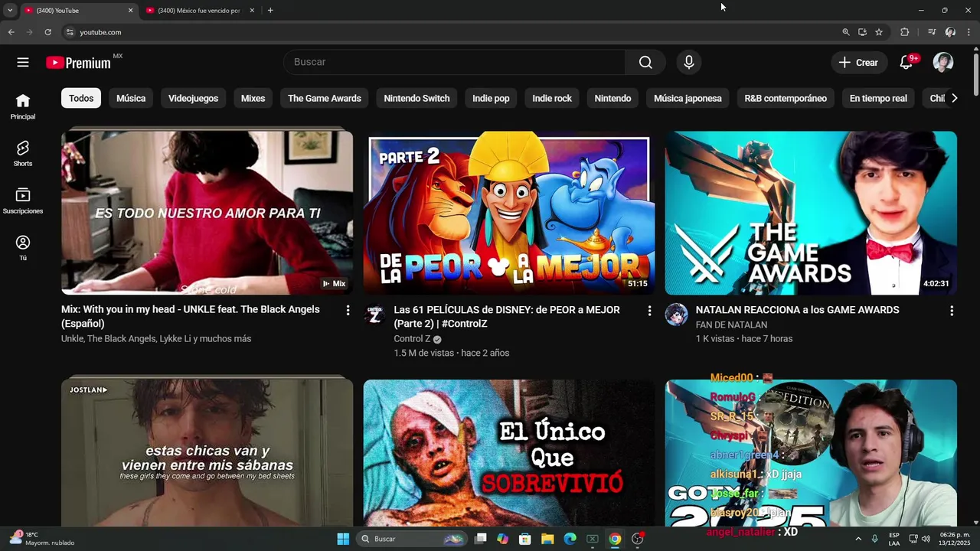Filter by Indie pop chip
980x551 pixels.
491,98
